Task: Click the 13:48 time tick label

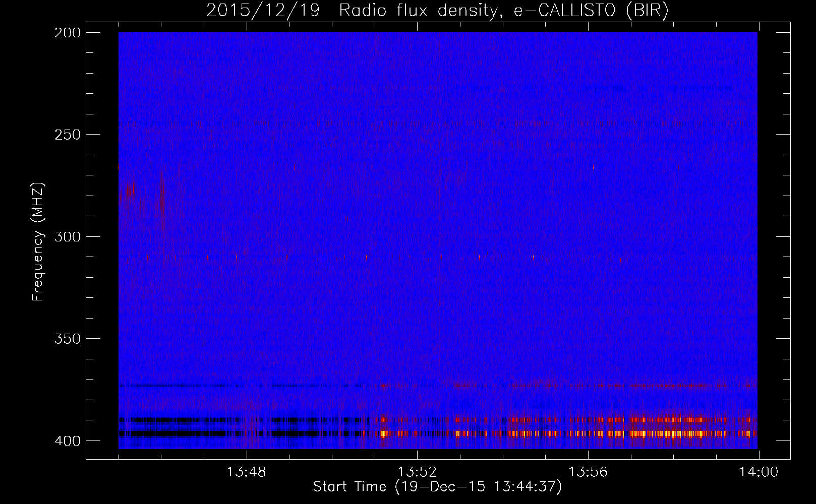Action: [x=247, y=472]
